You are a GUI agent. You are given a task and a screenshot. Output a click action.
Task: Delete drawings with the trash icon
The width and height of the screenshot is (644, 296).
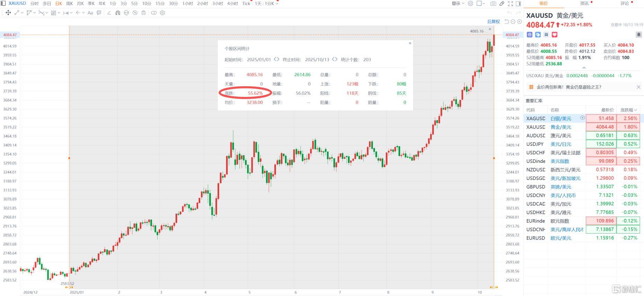(143, 13)
